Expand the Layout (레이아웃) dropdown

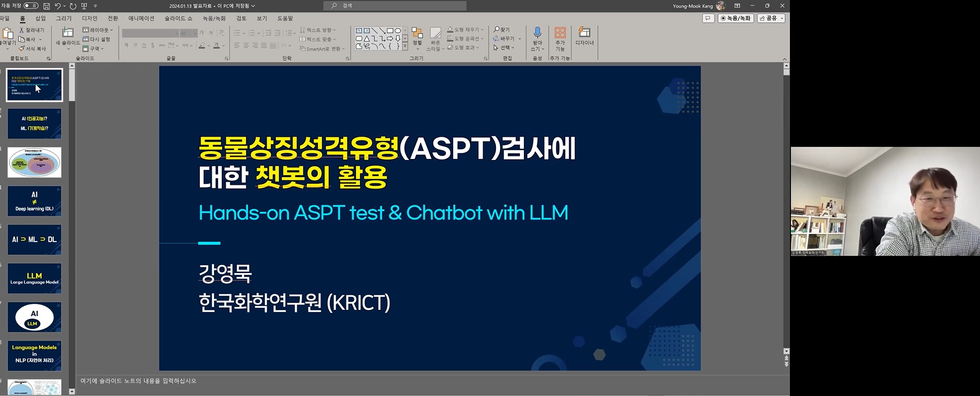pos(98,30)
